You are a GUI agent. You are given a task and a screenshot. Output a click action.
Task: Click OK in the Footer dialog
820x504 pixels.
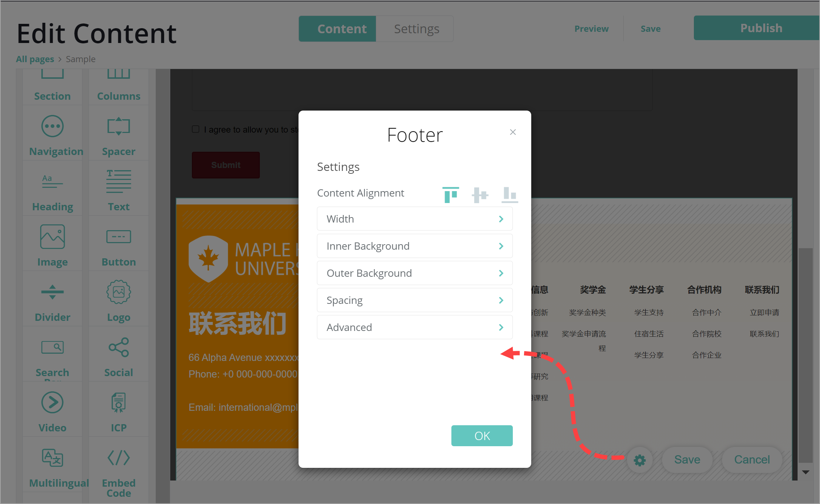(x=482, y=436)
